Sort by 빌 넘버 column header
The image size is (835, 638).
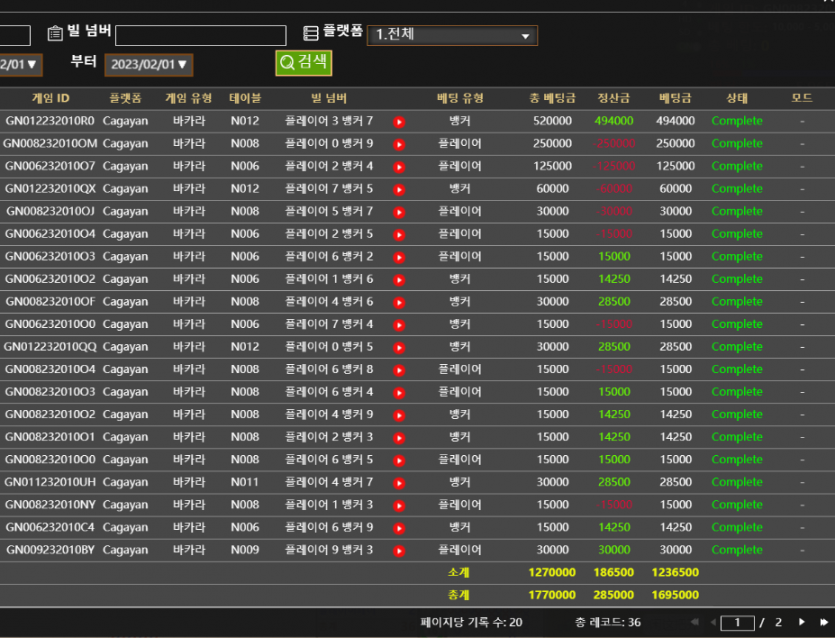329,98
